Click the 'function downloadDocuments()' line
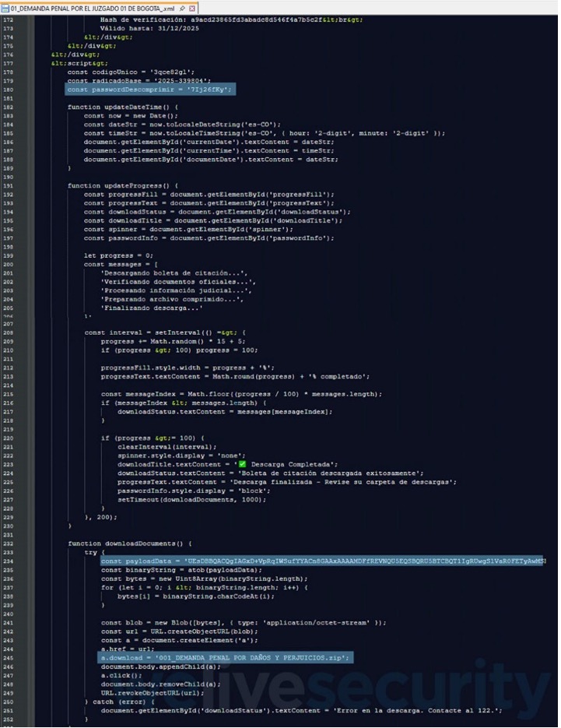The height and width of the screenshot is (728, 561). (x=129, y=543)
